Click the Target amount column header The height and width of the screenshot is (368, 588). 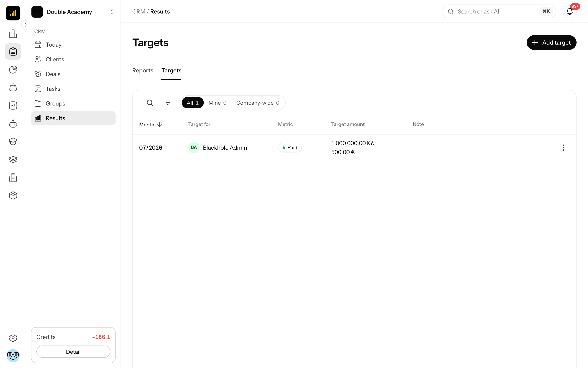point(348,124)
